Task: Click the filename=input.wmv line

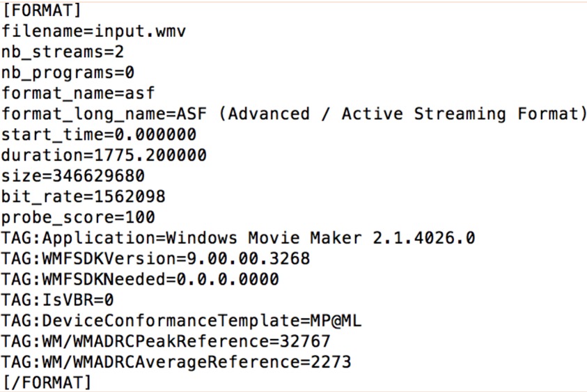Action: coord(94,31)
